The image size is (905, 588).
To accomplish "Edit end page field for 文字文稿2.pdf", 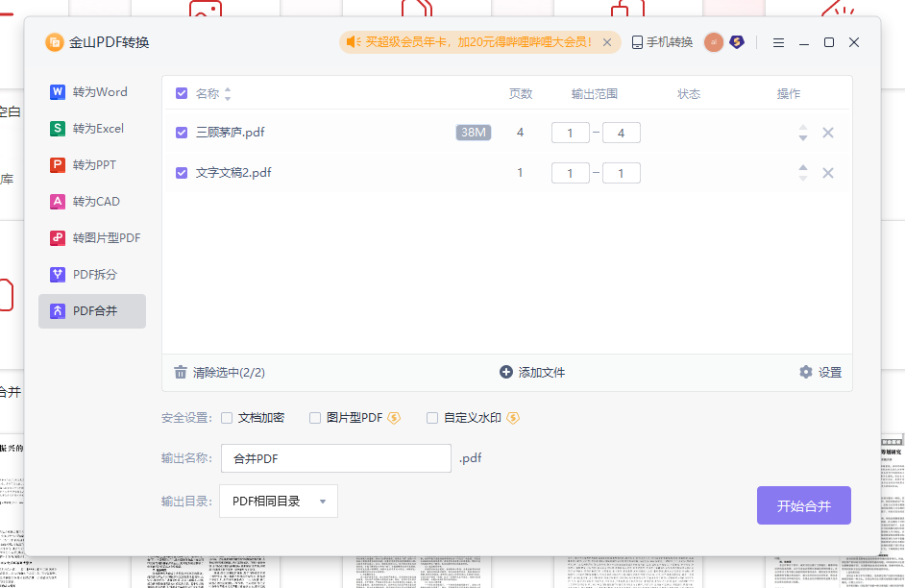I will pos(621,173).
